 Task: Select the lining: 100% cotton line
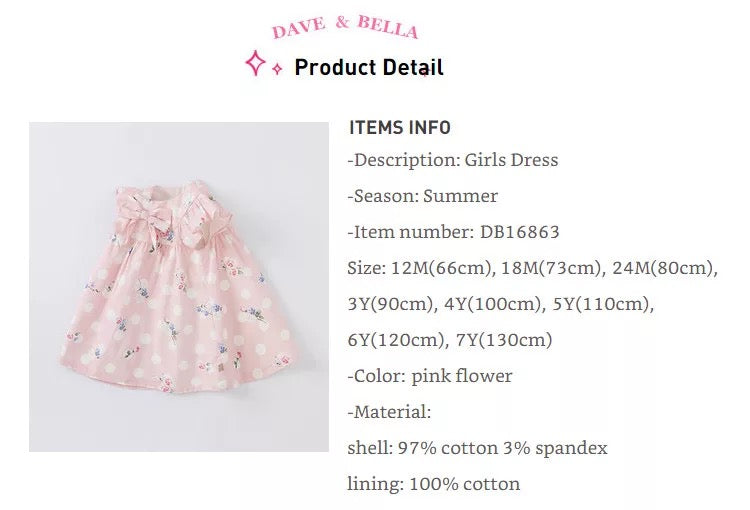pos(433,484)
